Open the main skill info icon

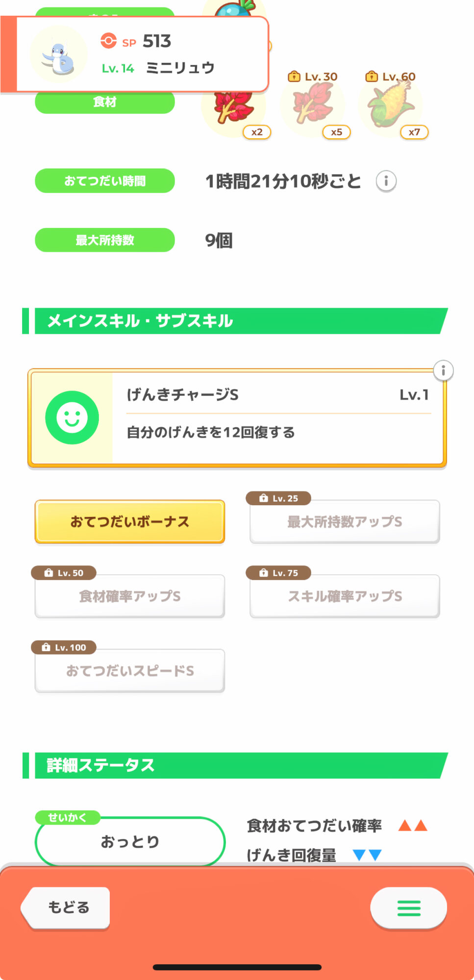pyautogui.click(x=443, y=370)
